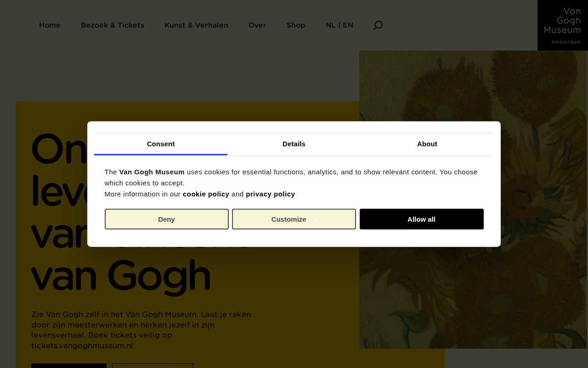Open Customize cookie options
The image size is (588, 368).
294,219
